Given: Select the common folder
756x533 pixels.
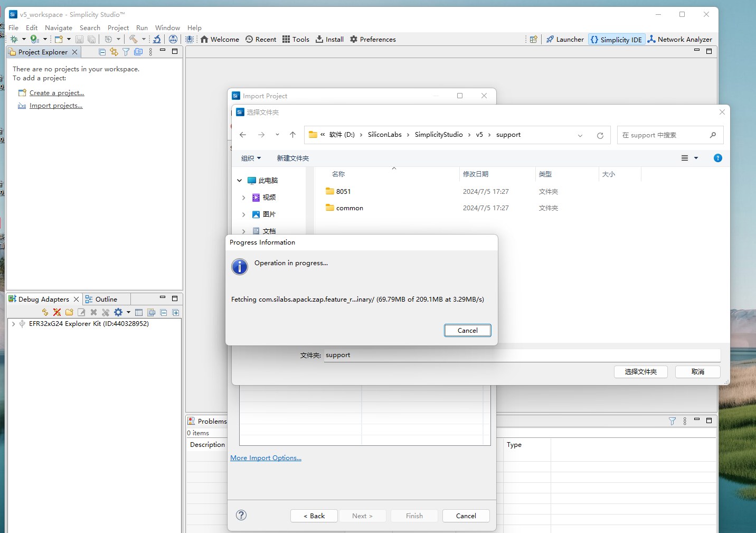Looking at the screenshot, I should (344, 208).
